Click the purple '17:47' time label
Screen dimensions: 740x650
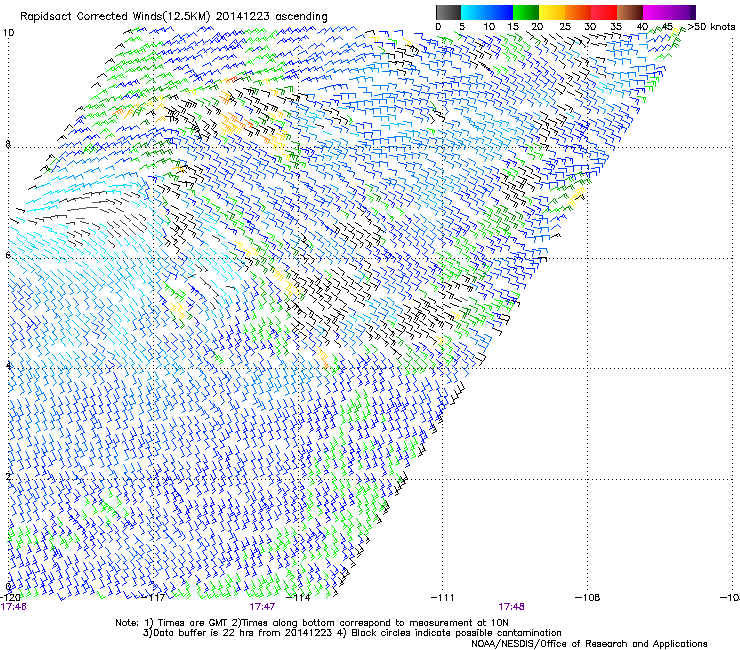[262, 607]
